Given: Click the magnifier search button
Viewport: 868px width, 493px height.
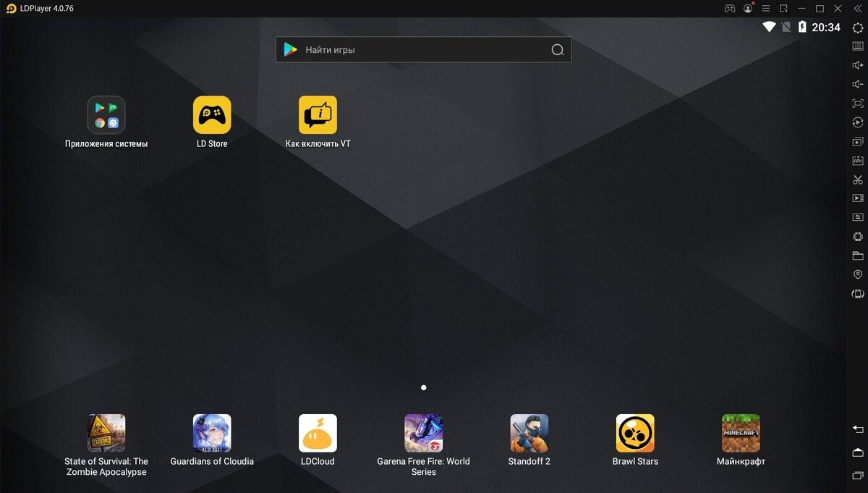Looking at the screenshot, I should pyautogui.click(x=557, y=50).
